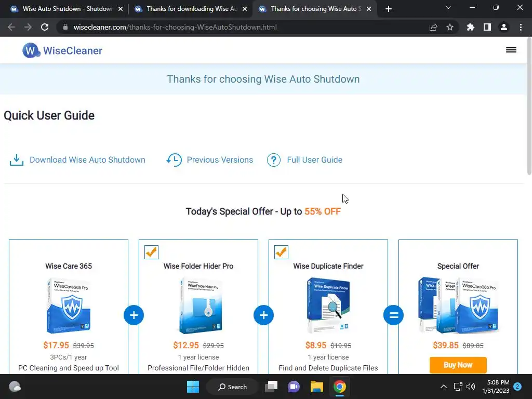Click the Quick User Guide heading
This screenshot has height=399, width=532.
pos(49,115)
